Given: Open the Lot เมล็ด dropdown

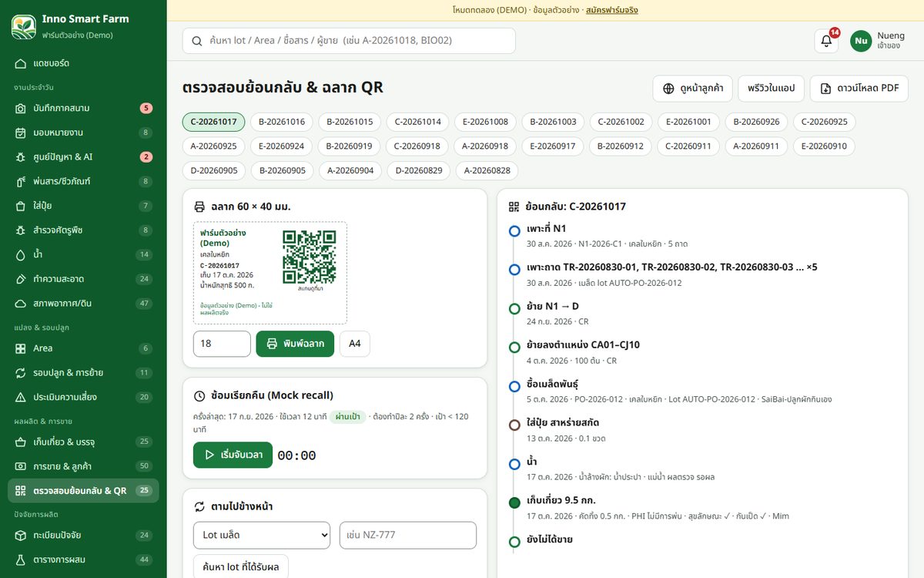Looking at the screenshot, I should (262, 536).
